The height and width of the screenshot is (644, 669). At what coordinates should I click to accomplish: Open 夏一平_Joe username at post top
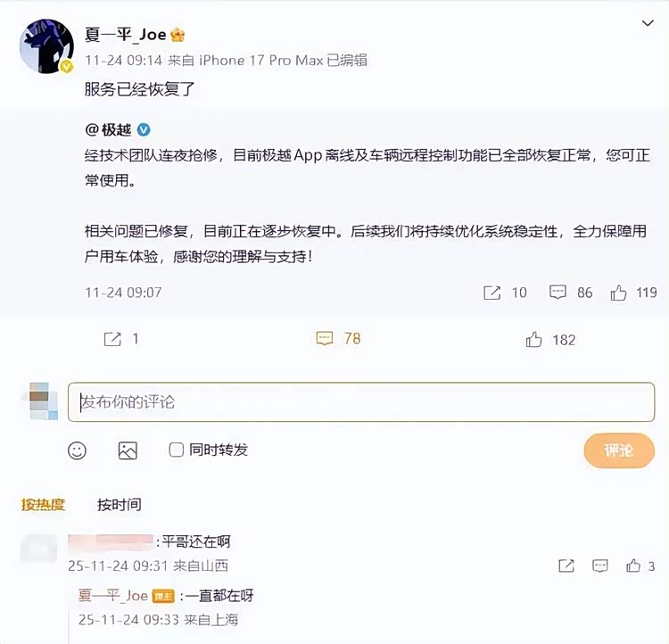(x=125, y=34)
